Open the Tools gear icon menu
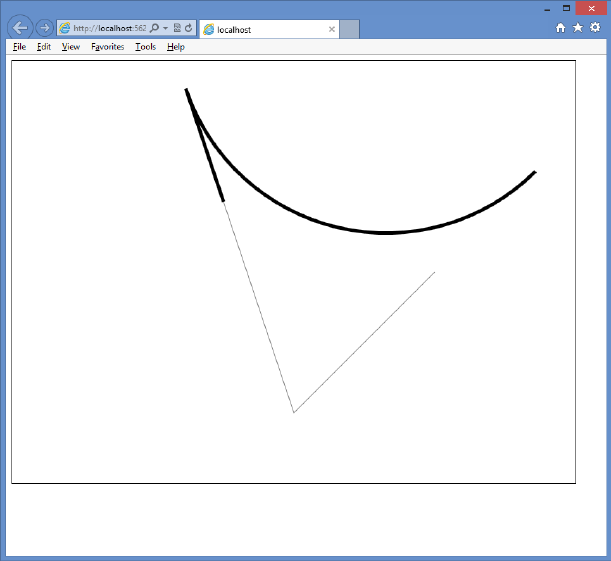The width and height of the screenshot is (611, 561). [x=595, y=27]
